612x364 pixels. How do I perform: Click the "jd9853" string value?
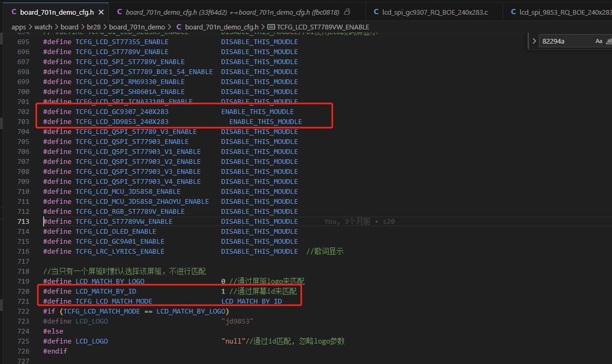pos(237,321)
